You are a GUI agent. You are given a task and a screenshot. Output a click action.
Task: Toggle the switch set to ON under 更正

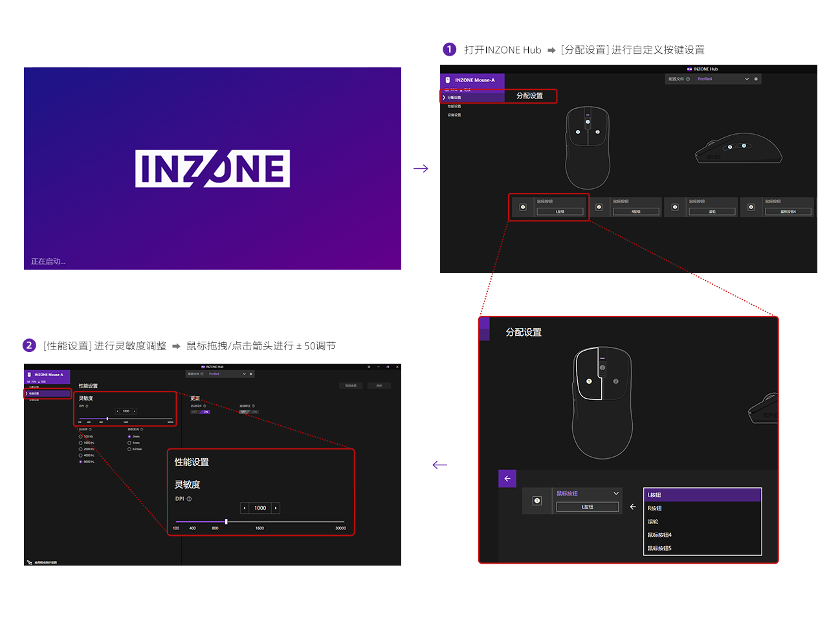point(201,412)
